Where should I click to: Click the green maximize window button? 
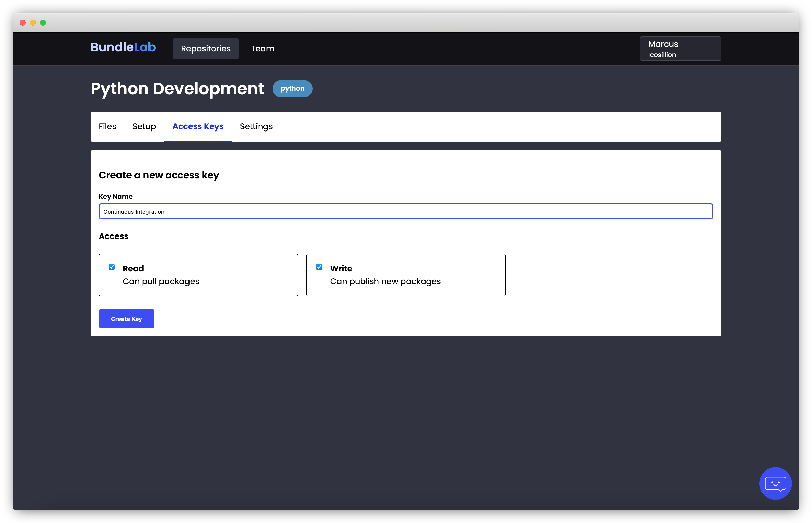tap(43, 23)
